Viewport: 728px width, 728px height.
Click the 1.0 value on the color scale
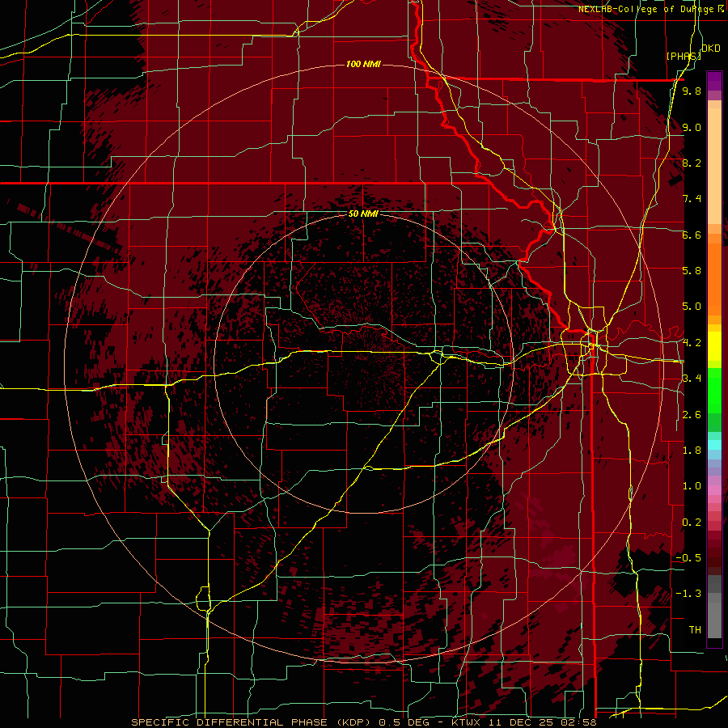tap(692, 486)
